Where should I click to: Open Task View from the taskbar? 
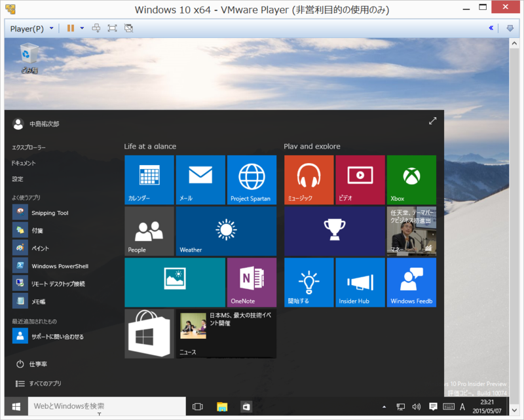[x=197, y=406]
